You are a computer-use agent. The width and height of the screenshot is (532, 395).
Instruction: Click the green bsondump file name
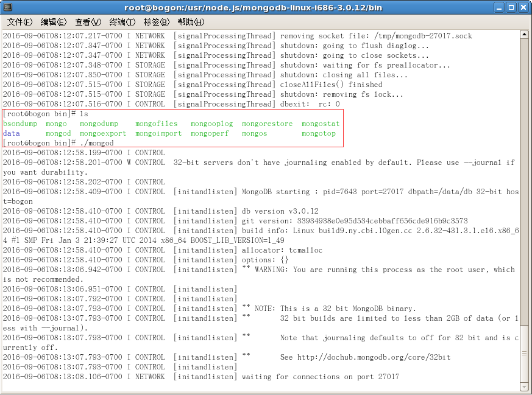[x=20, y=124]
